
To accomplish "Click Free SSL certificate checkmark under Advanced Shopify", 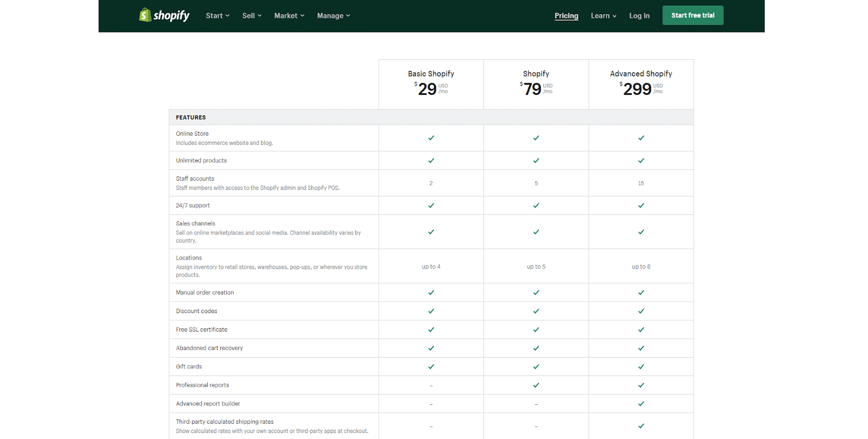I will coord(641,330).
